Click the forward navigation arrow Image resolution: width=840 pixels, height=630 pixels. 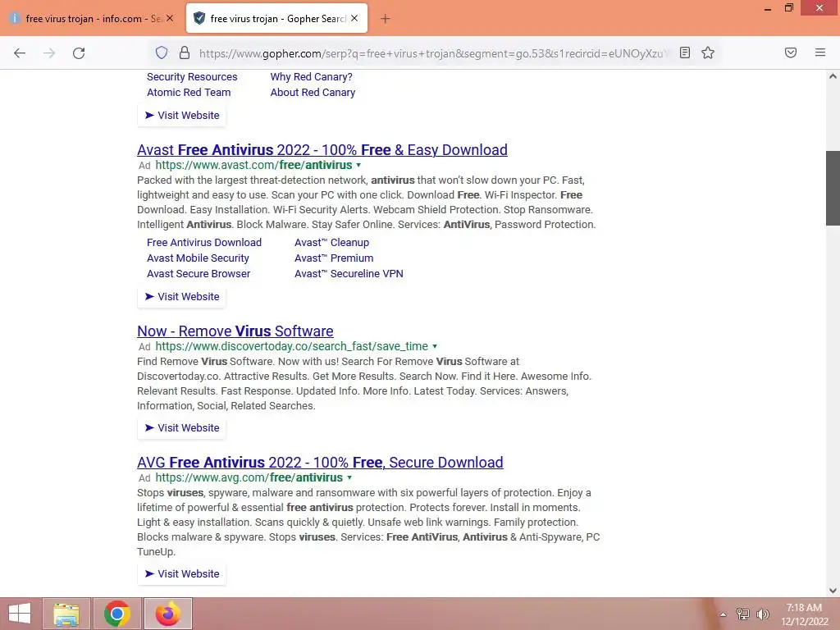49,53
